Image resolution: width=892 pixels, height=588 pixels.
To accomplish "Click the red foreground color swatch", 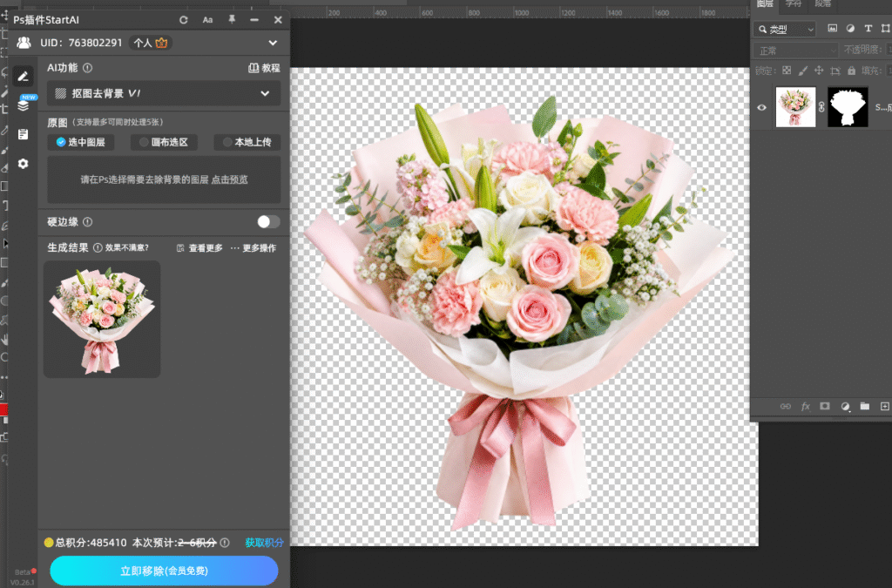I will [4, 409].
